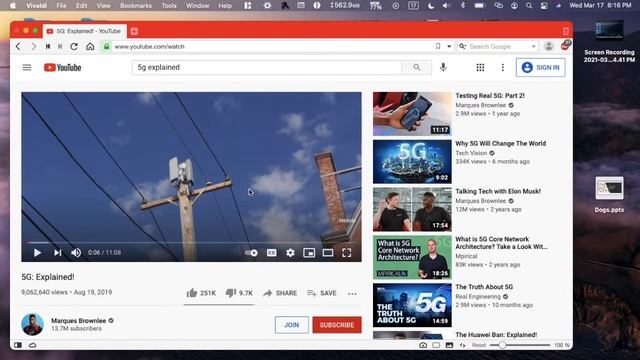Enable miniplayer mode
Image resolution: width=640 pixels, height=360 pixels.
click(x=309, y=253)
